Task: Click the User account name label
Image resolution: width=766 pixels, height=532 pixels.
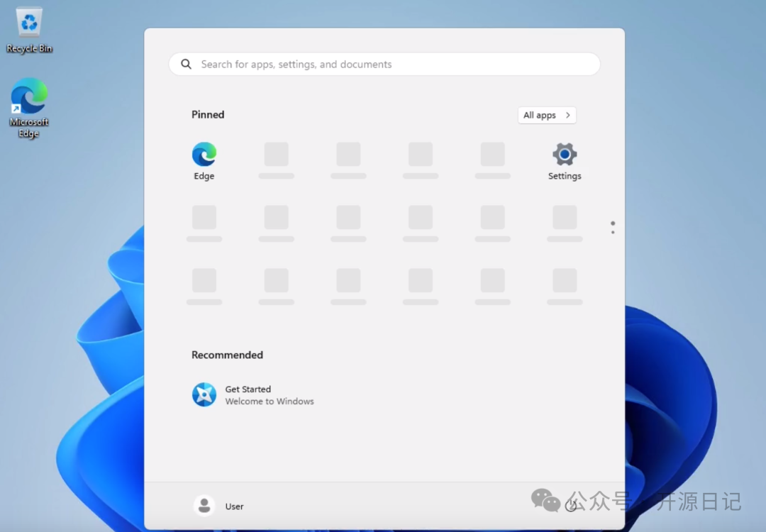Action: (234, 506)
